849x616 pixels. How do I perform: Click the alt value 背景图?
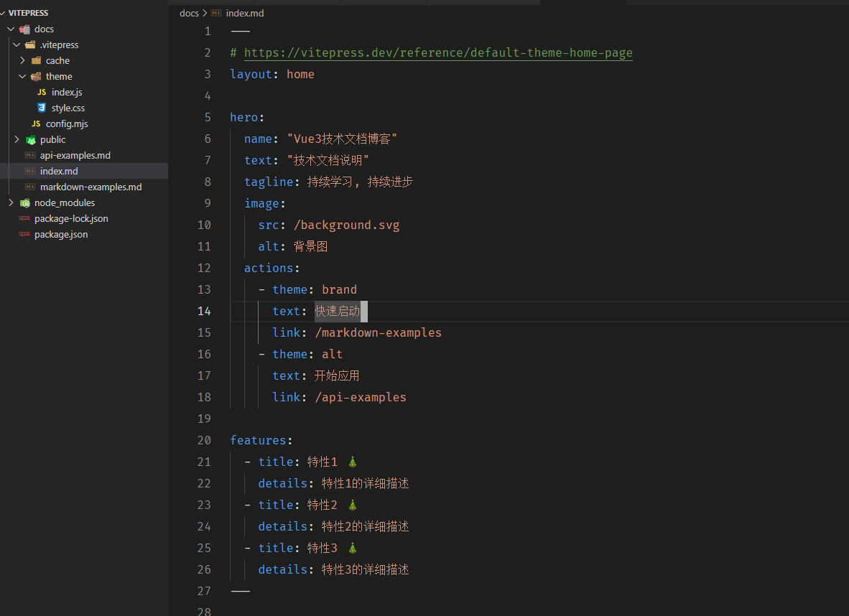[x=311, y=247]
